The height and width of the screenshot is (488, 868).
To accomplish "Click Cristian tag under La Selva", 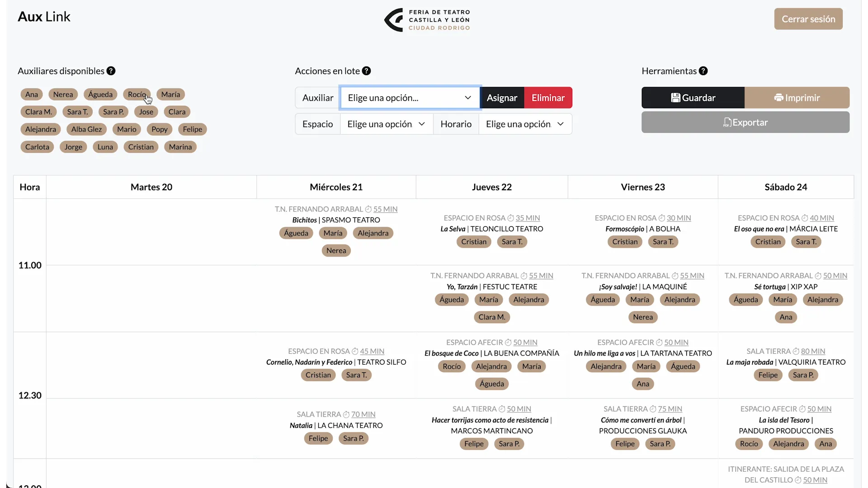I will coord(474,242).
